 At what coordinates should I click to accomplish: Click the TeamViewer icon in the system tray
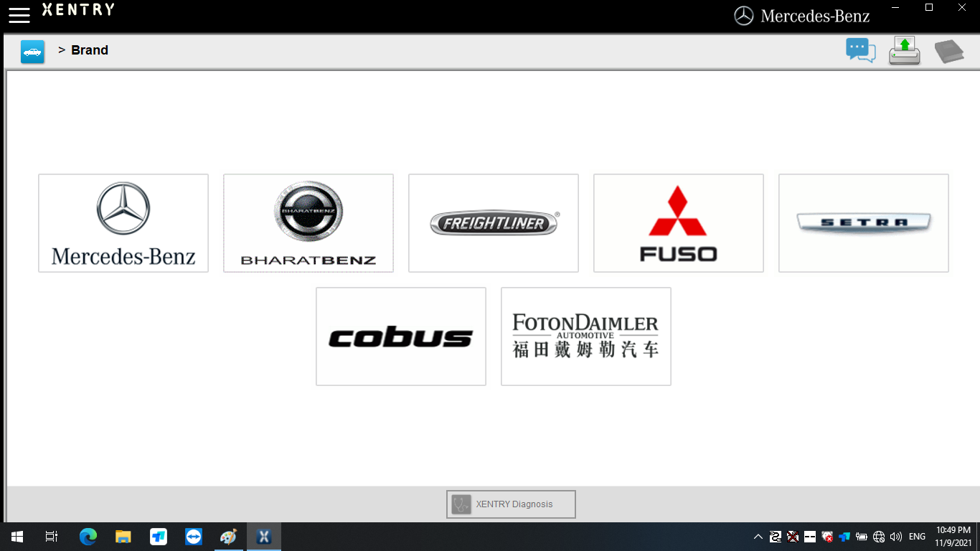pos(844,536)
